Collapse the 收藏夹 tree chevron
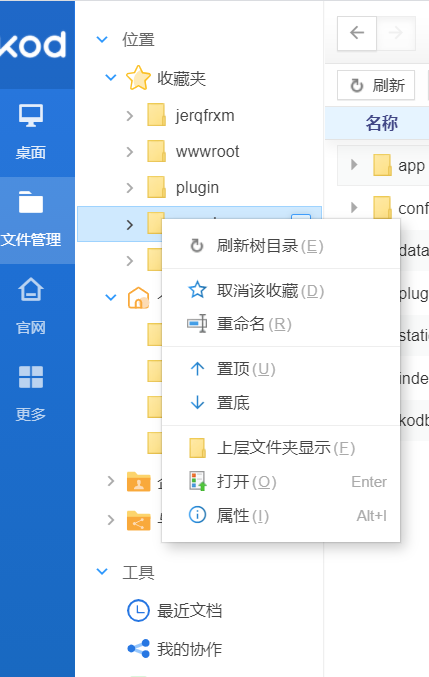 (x=111, y=78)
